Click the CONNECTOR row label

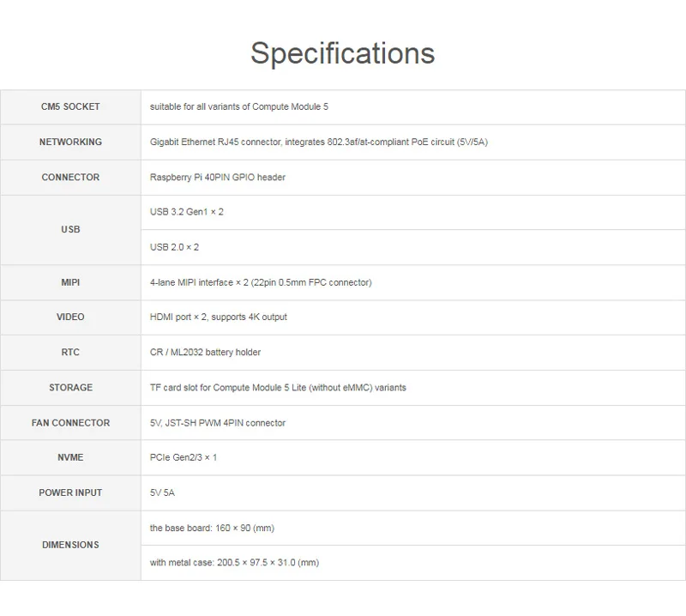[x=70, y=178]
